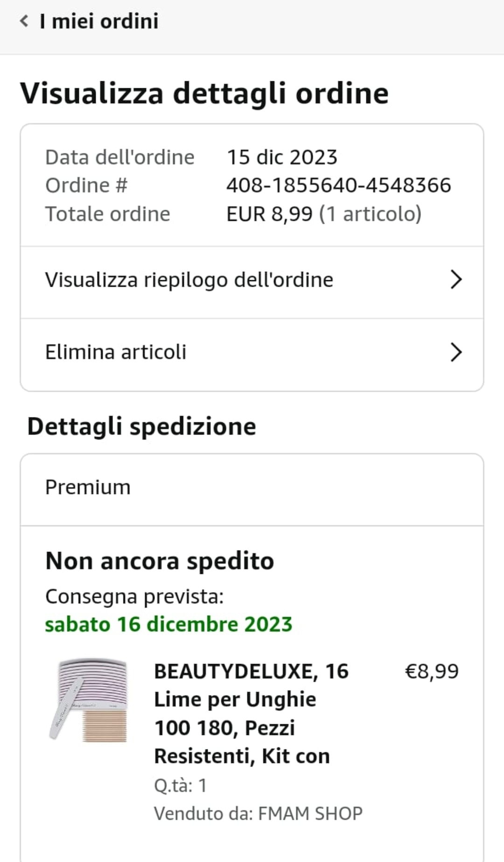The image size is (504, 862).
Task: Expand chevron beside Visualizza riepilogo dell'ordine
Action: 456,280
